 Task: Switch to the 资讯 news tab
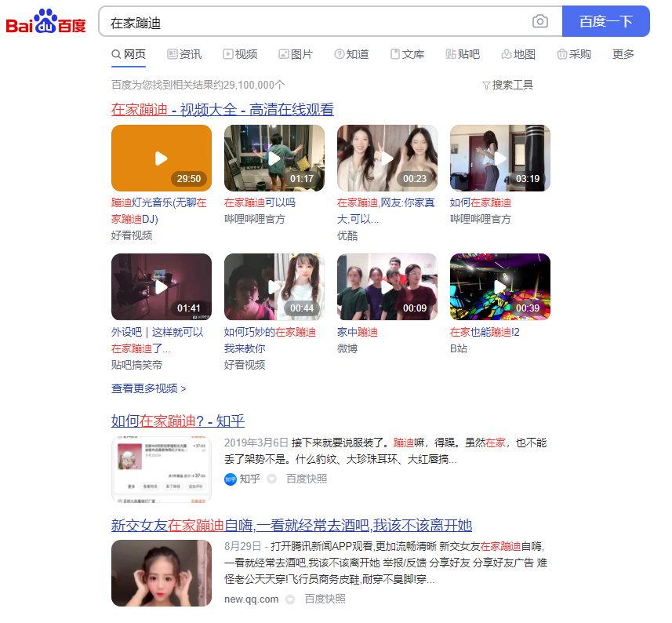pyautogui.click(x=184, y=54)
